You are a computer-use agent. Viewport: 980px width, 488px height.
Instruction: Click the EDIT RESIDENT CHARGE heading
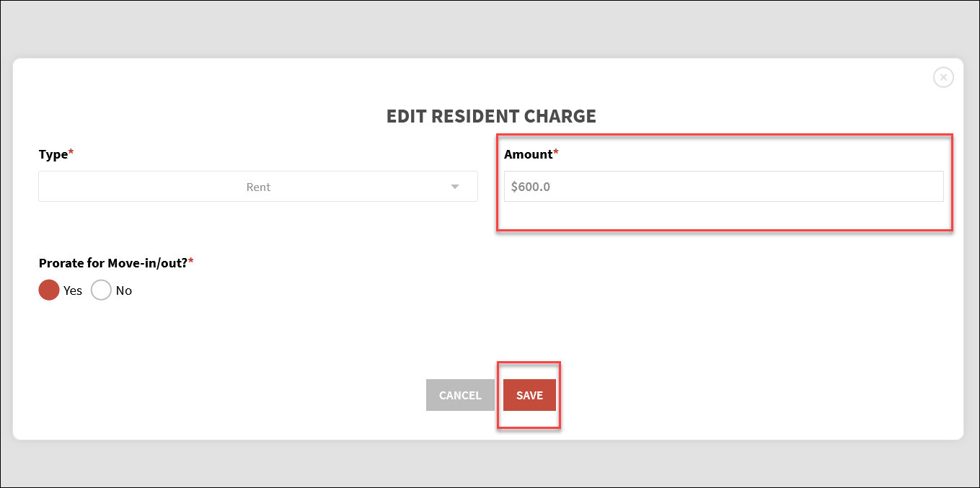tap(490, 115)
